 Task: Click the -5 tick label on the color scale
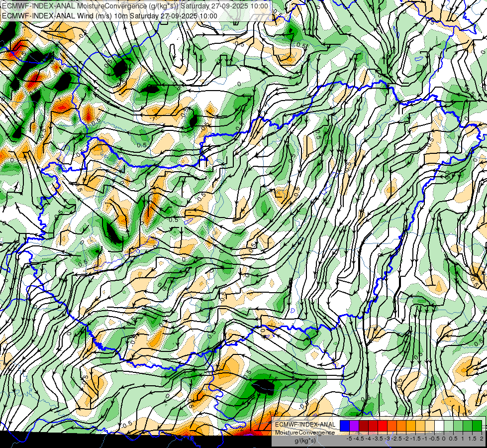[349, 439]
